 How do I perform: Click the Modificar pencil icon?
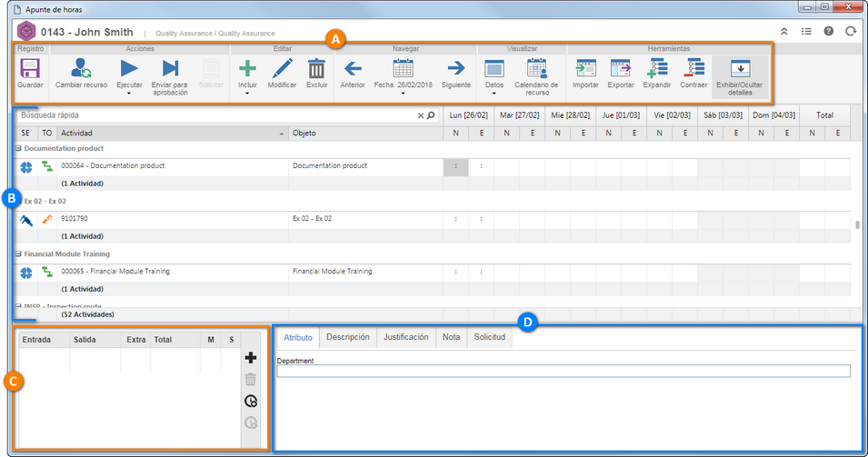click(283, 69)
